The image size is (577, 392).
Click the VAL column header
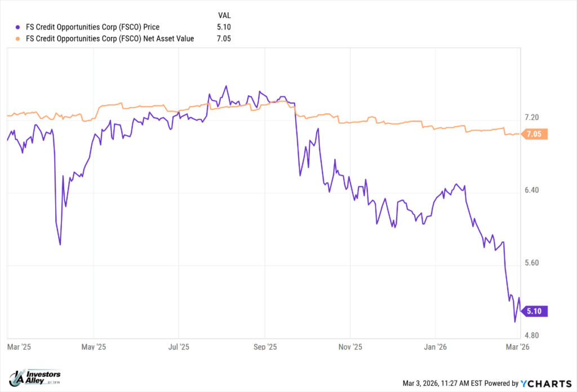(224, 14)
